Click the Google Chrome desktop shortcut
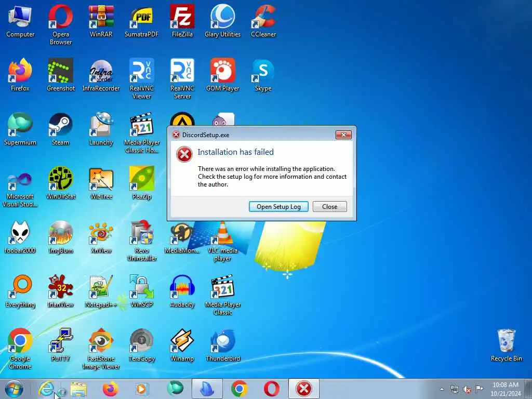532x399 pixels. (20, 349)
